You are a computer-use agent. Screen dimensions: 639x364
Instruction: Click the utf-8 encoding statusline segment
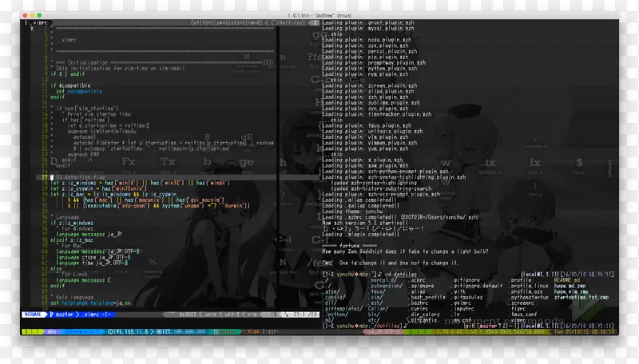(232, 315)
